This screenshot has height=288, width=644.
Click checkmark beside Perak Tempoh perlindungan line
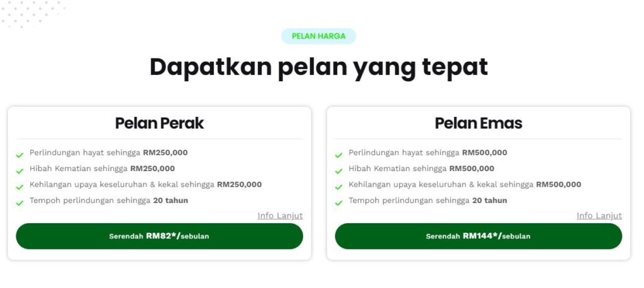[20, 202]
